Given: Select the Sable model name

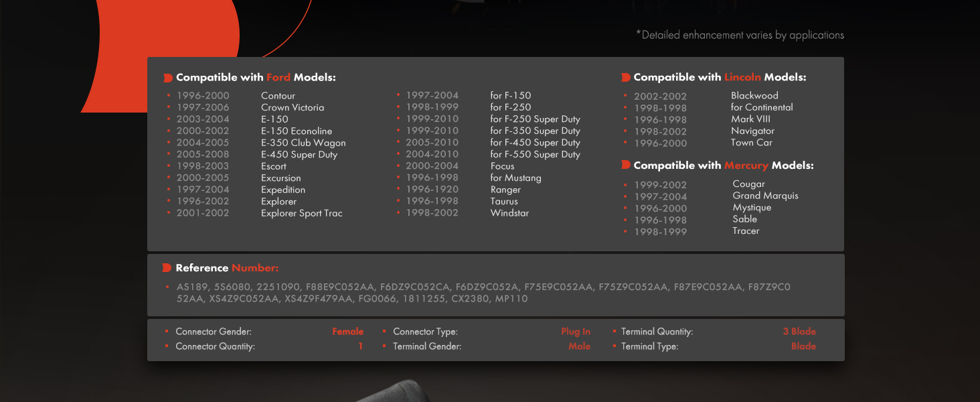Looking at the screenshot, I should [745, 219].
